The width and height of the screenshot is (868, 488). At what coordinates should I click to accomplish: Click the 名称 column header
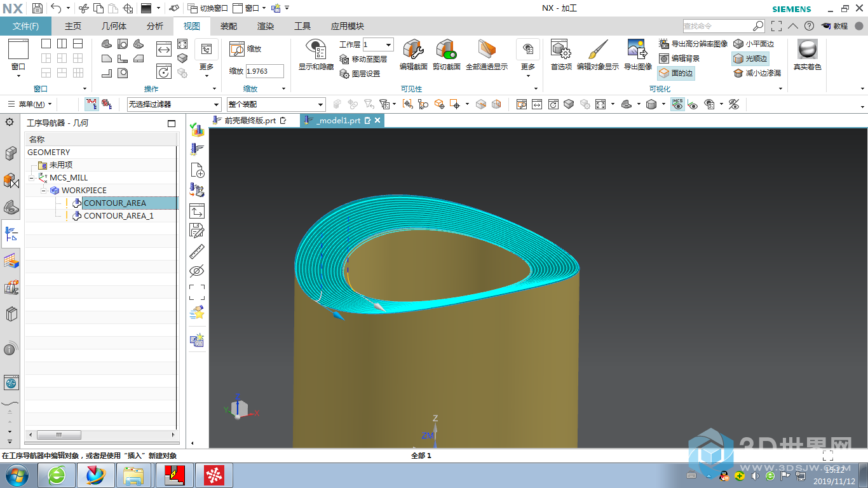coord(101,139)
